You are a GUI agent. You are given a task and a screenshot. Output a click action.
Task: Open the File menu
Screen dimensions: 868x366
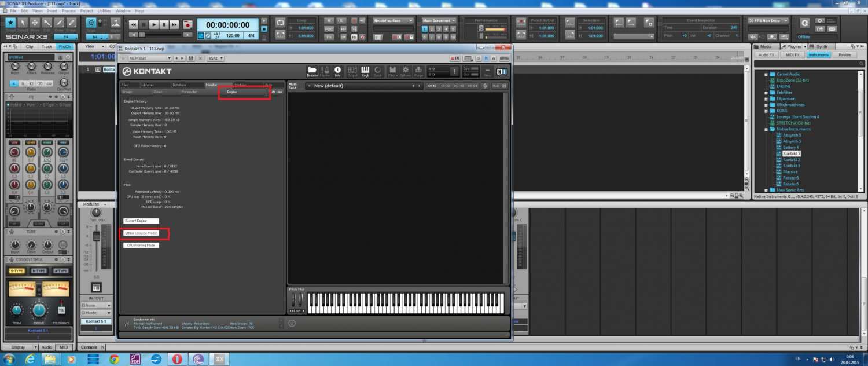[x=12, y=10]
